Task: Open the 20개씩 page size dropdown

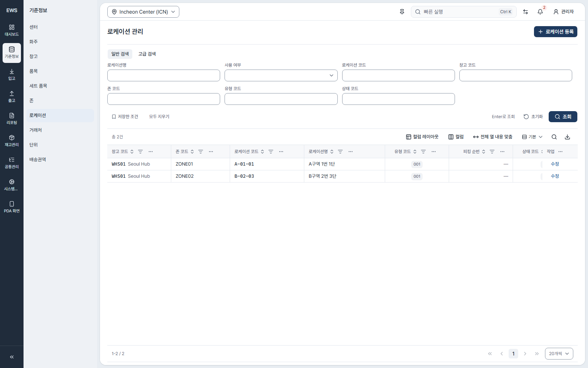Action: 559,354
